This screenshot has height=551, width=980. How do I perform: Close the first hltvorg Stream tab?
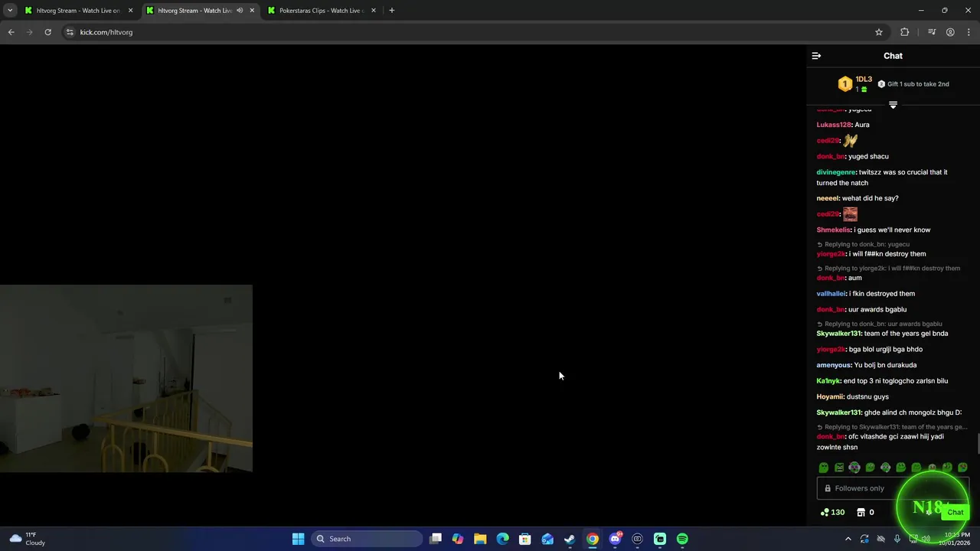tap(130, 11)
